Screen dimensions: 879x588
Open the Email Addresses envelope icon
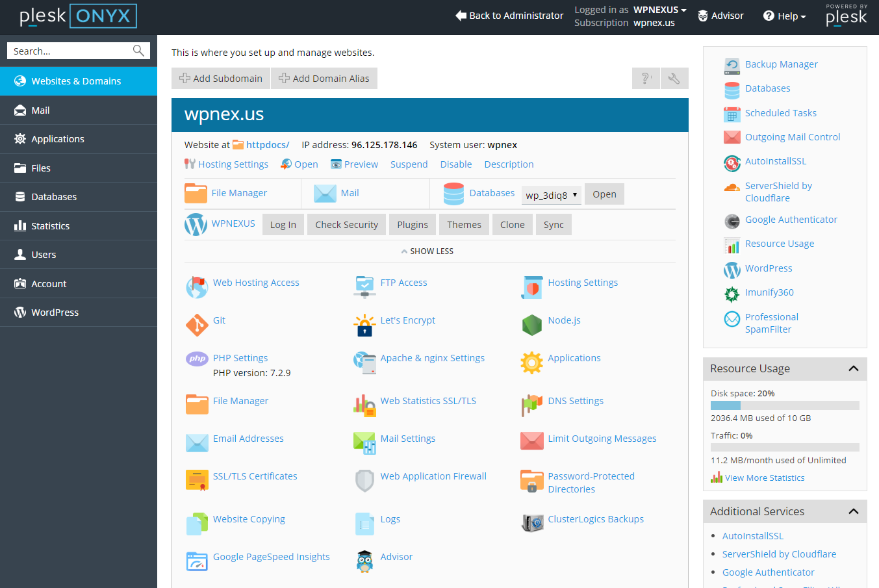coord(197,443)
